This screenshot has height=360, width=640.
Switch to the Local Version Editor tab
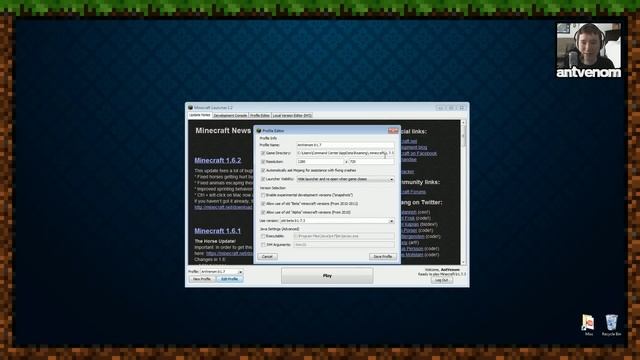click(x=292, y=116)
